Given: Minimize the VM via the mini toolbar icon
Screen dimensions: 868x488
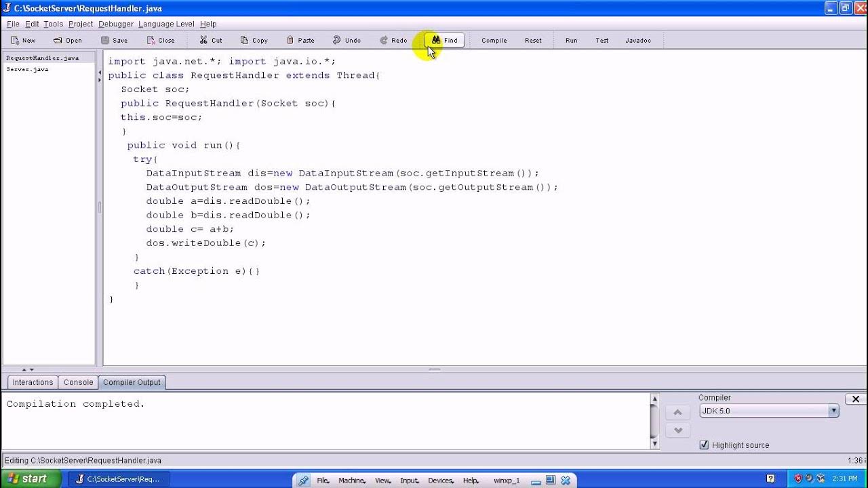Looking at the screenshot, I should pyautogui.click(x=536, y=481).
